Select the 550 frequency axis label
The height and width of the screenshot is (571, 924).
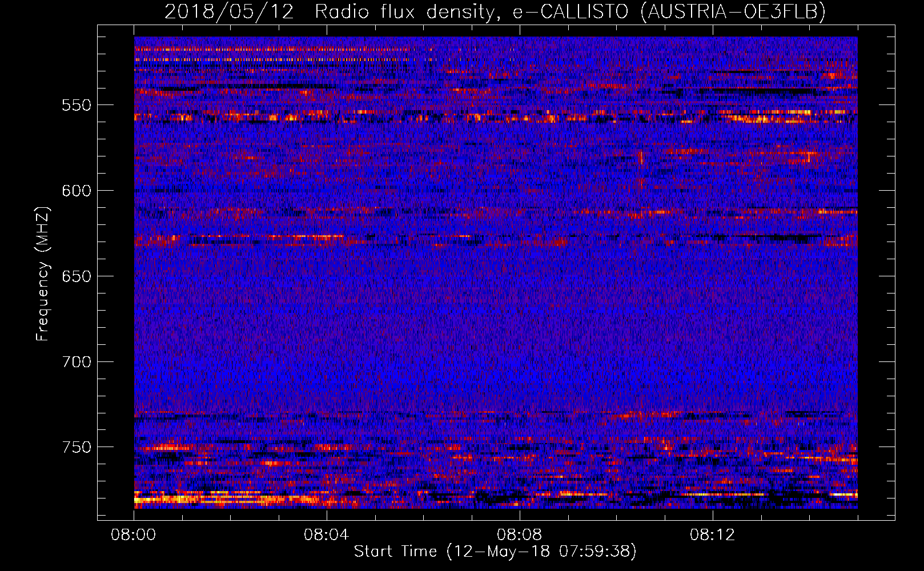(77, 105)
